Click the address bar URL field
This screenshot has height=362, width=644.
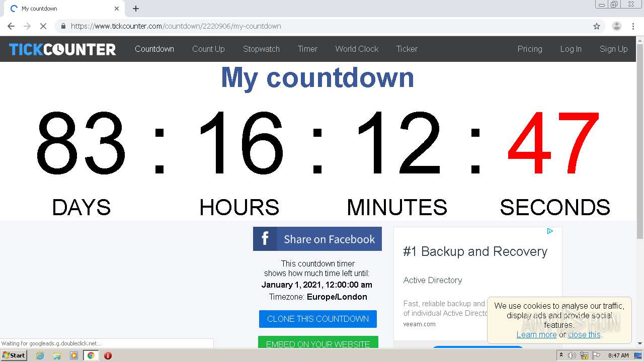tap(322, 26)
